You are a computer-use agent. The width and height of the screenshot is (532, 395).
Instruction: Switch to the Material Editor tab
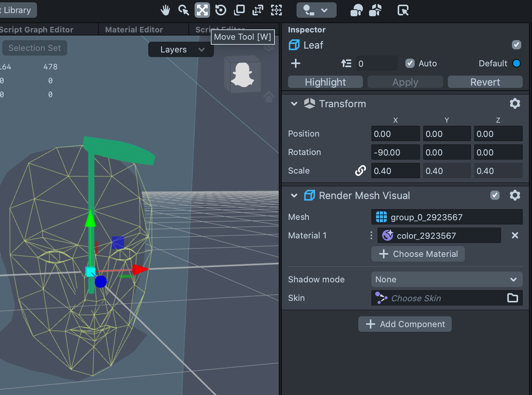click(x=134, y=30)
